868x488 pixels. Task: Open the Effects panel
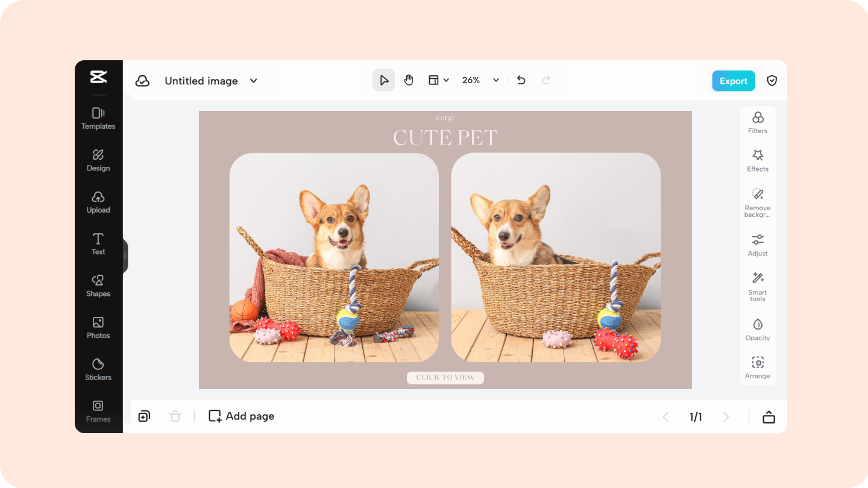[x=757, y=161]
